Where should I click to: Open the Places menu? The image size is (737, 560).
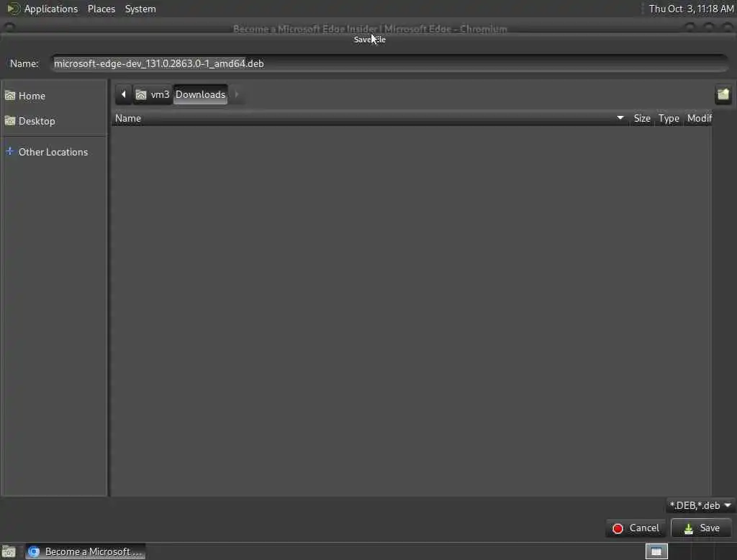click(101, 9)
